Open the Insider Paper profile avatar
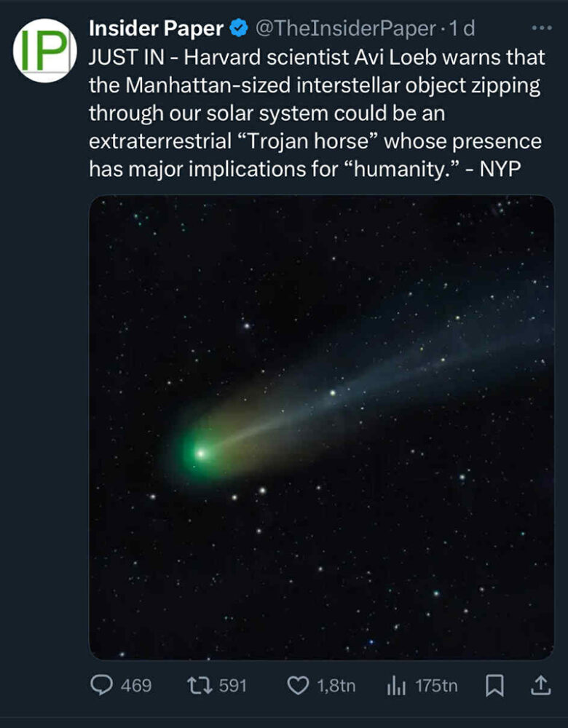 [x=44, y=51]
